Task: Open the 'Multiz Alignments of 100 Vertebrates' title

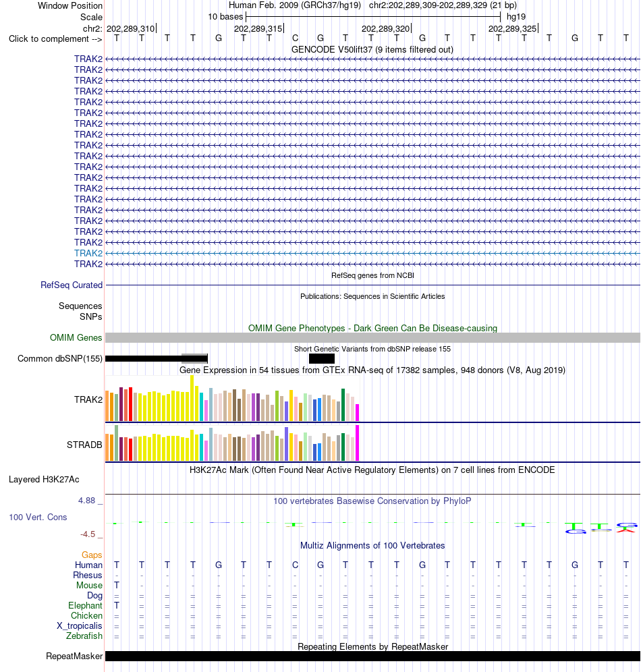Action: click(x=372, y=546)
